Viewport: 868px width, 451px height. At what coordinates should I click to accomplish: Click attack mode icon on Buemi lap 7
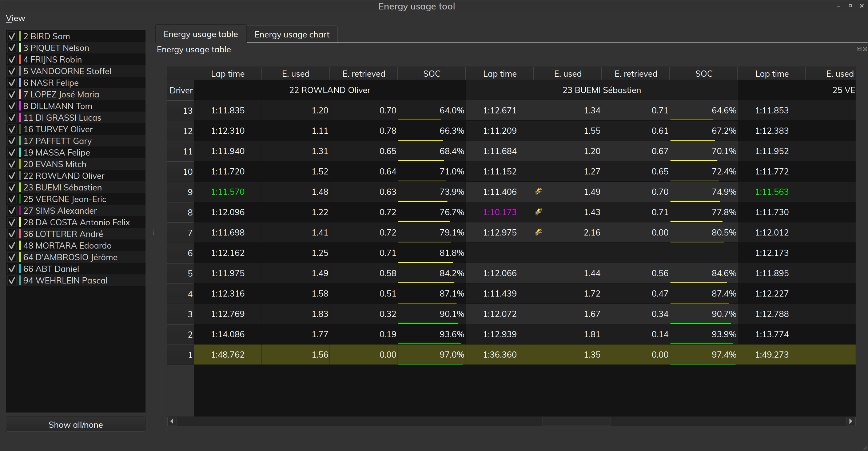[539, 232]
